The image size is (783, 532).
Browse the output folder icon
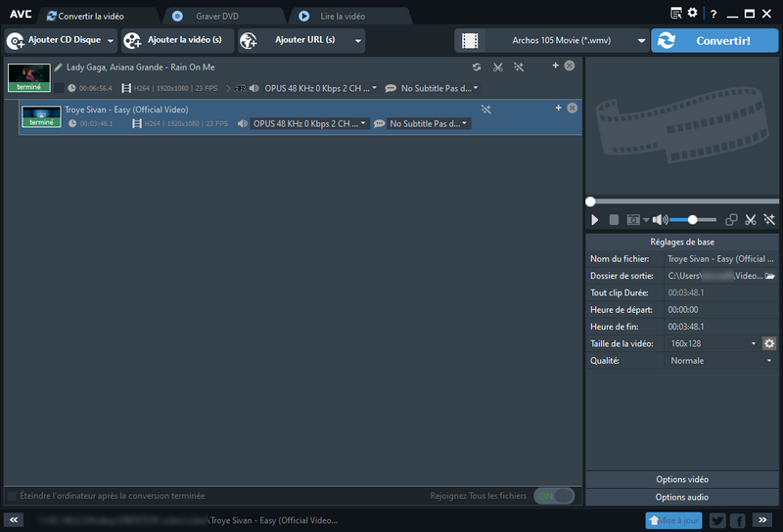(x=769, y=276)
